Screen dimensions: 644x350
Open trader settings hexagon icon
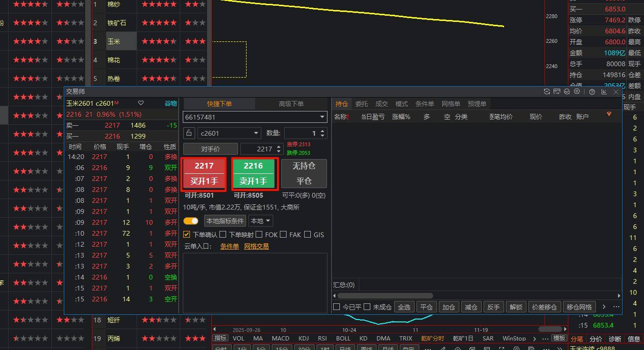point(577,92)
